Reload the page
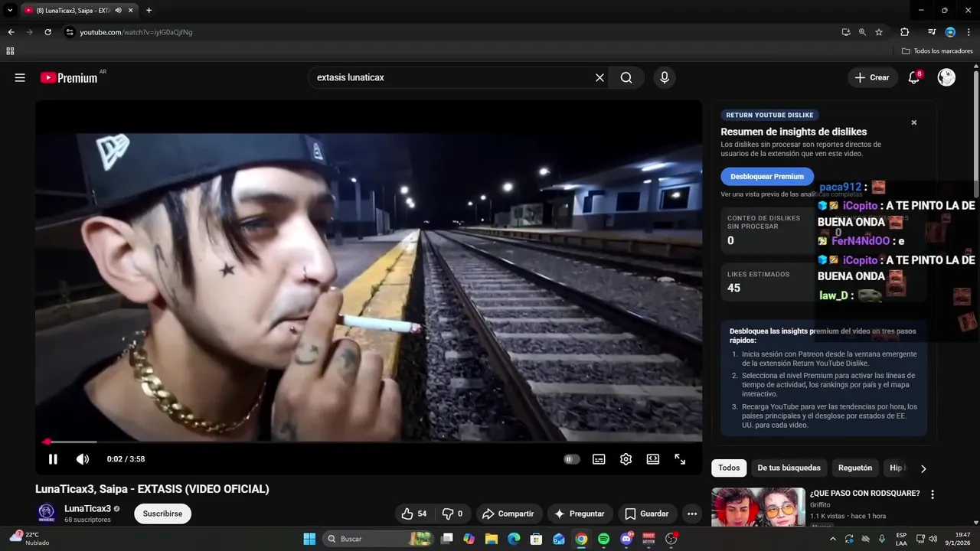The height and width of the screenshot is (551, 980). coord(47,32)
